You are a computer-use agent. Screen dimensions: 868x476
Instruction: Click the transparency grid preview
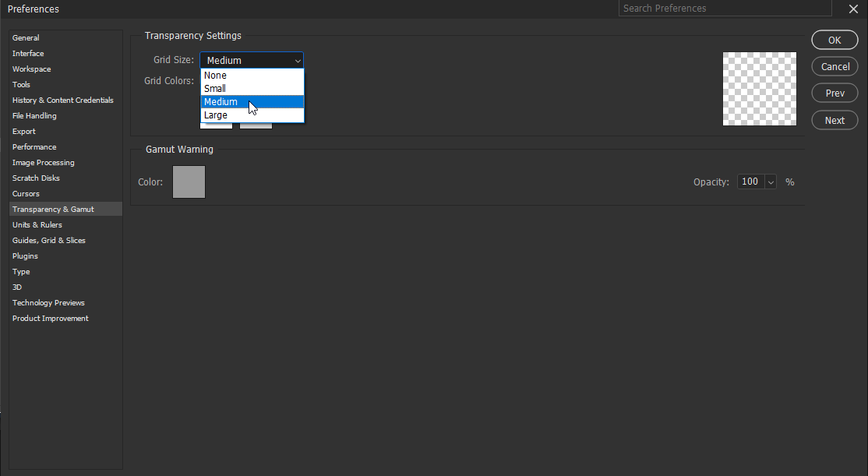tap(759, 88)
